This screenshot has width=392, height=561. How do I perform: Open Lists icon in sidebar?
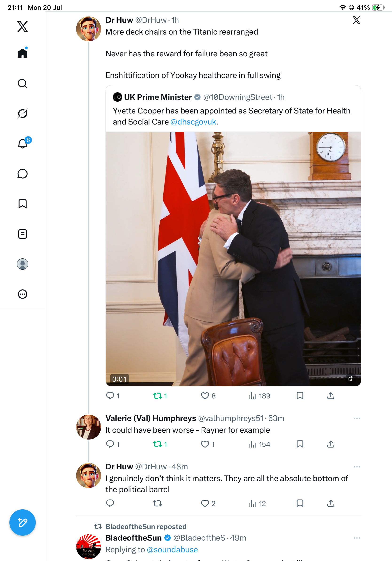[x=23, y=234]
